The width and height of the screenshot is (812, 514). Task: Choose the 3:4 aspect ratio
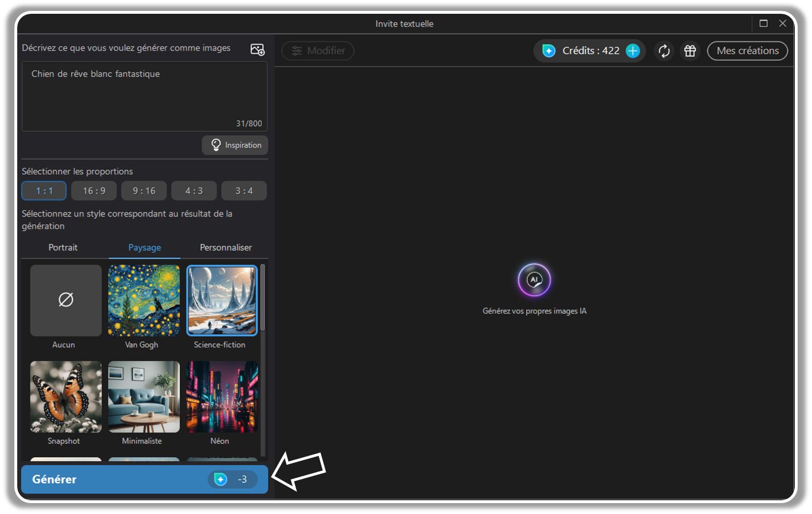tap(244, 190)
